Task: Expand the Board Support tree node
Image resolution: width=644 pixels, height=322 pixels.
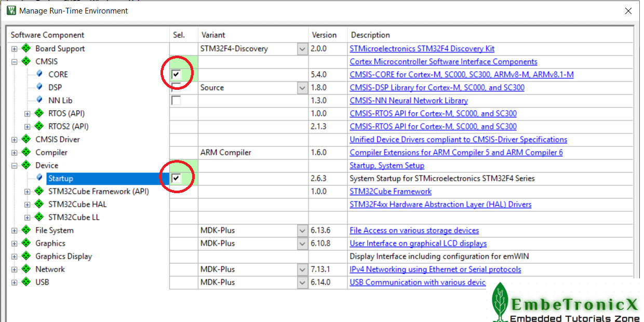Action: [x=15, y=49]
